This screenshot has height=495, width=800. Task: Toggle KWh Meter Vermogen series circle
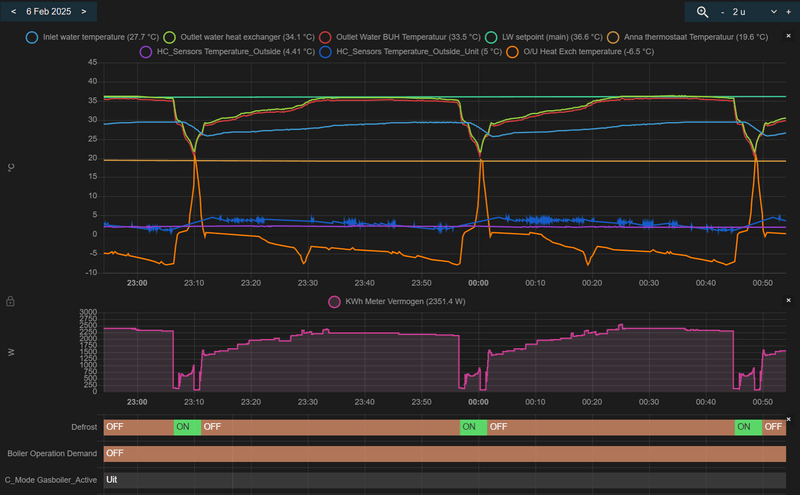point(334,302)
